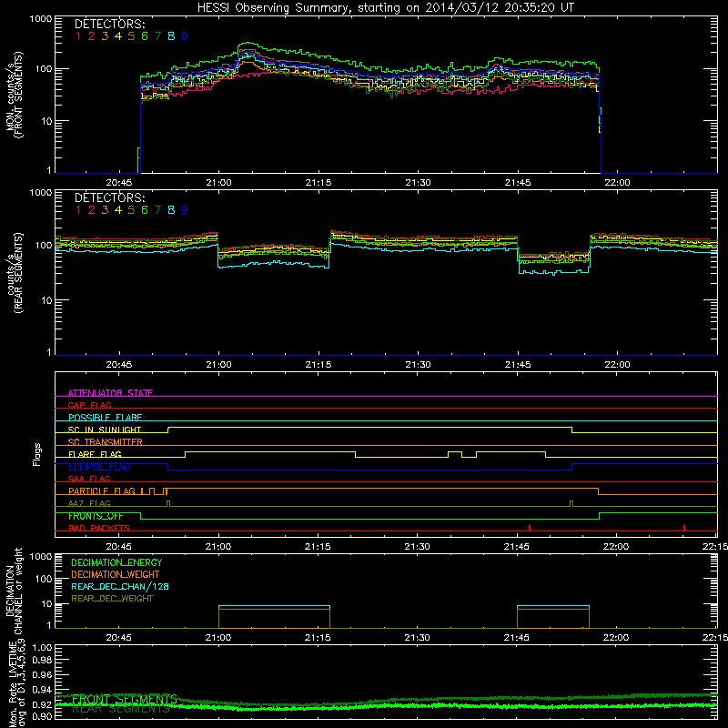Click the HESSI Observing Summary plot title
Image resolution: width=728 pixels, height=728 pixels.
(x=385, y=7)
